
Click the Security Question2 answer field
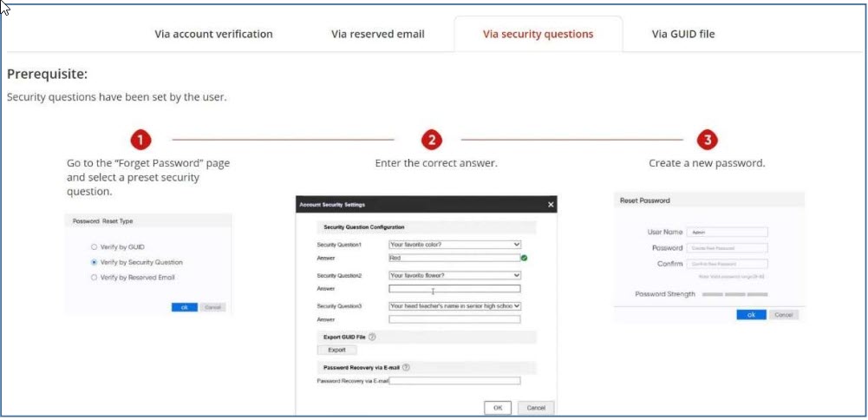454,289
